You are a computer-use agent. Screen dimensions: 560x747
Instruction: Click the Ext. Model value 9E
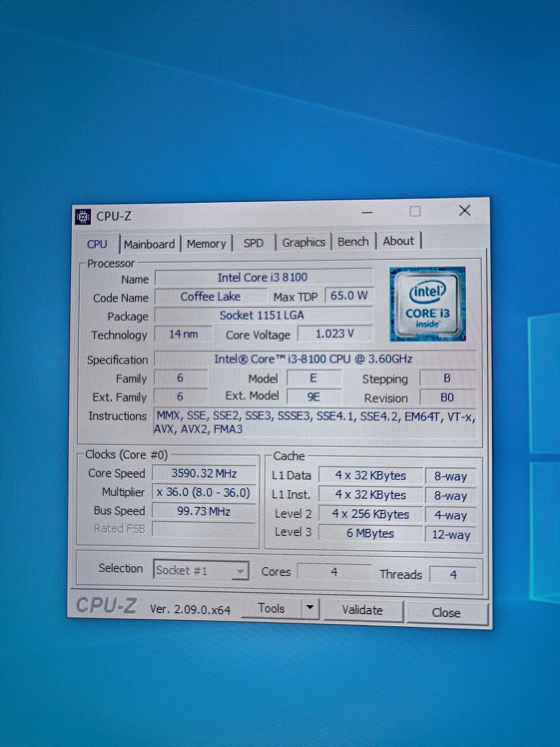pos(314,397)
